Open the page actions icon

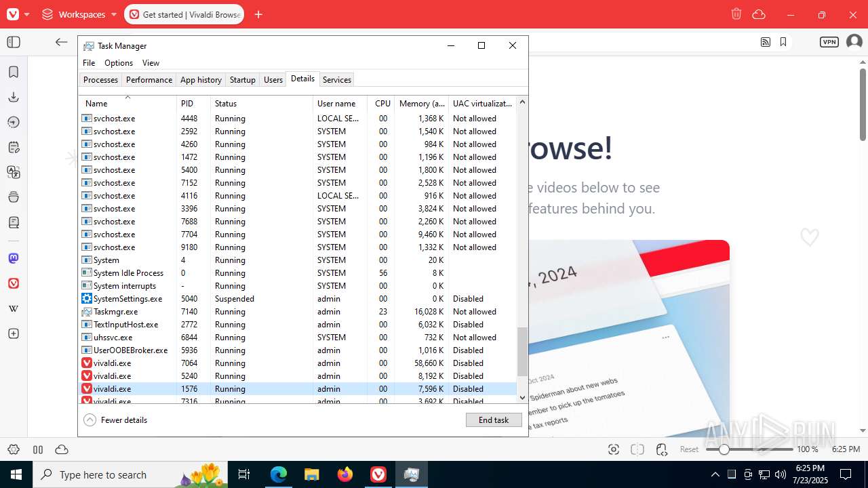662,449
